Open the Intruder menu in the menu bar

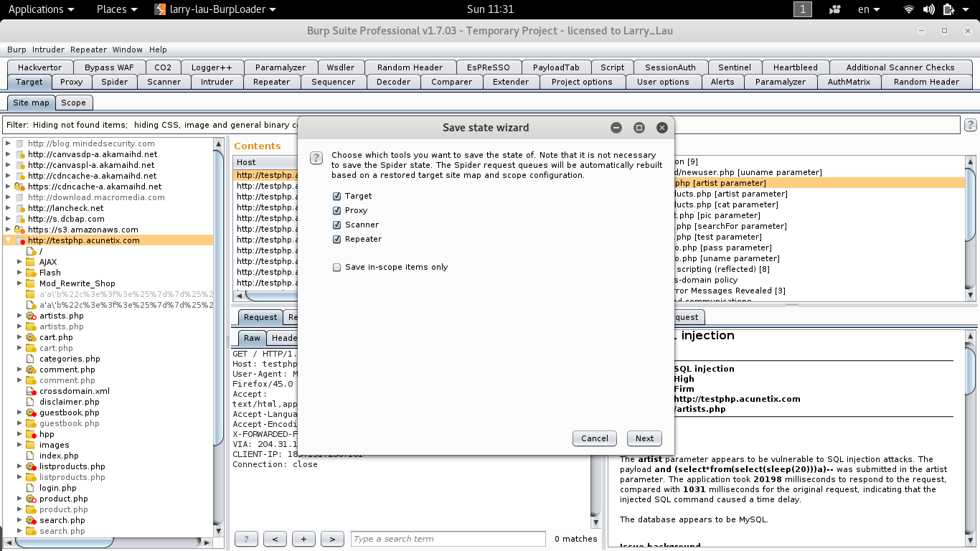(x=48, y=50)
